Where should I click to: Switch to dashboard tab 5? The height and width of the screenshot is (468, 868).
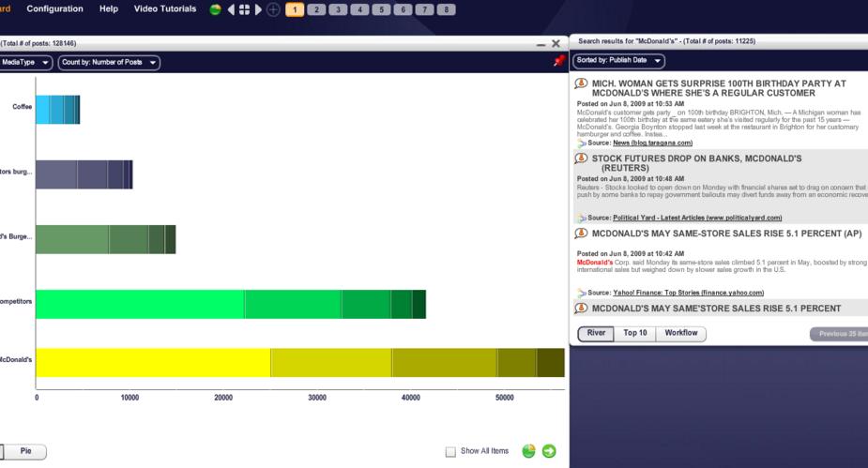pyautogui.click(x=381, y=9)
